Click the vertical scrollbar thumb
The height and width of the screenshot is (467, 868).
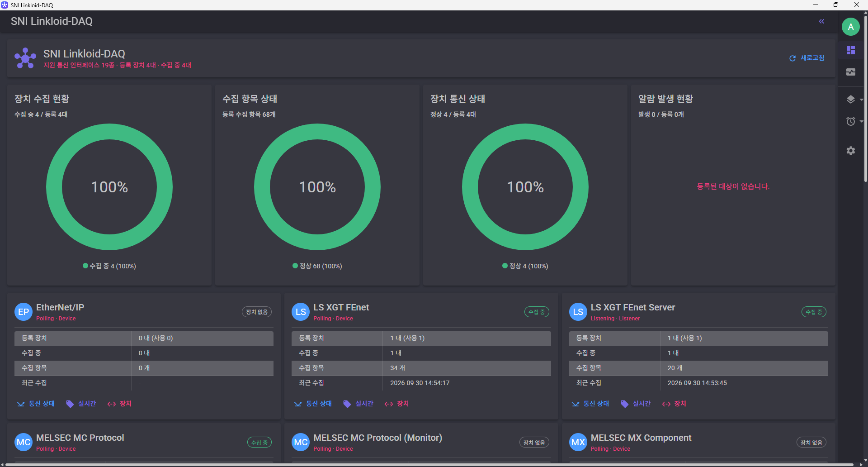[x=865, y=99]
